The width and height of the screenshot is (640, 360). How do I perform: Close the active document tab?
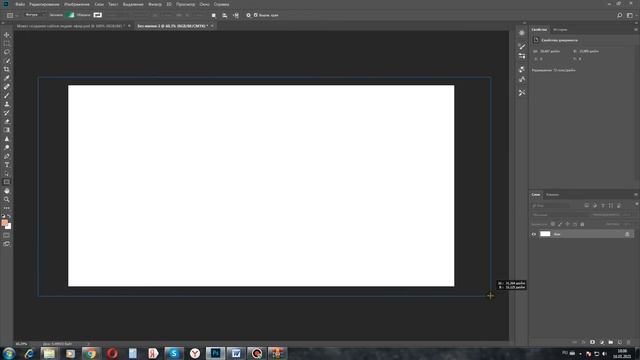pyautogui.click(x=212, y=26)
